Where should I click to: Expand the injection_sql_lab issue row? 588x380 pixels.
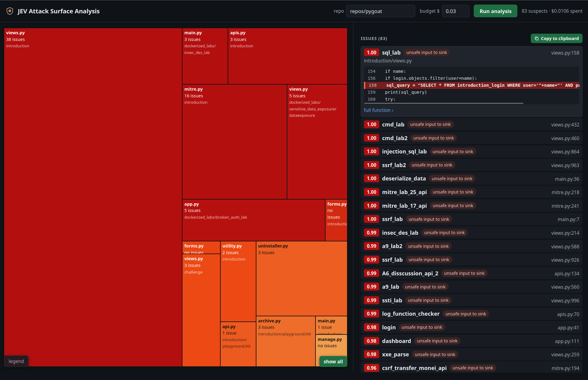pos(471,151)
